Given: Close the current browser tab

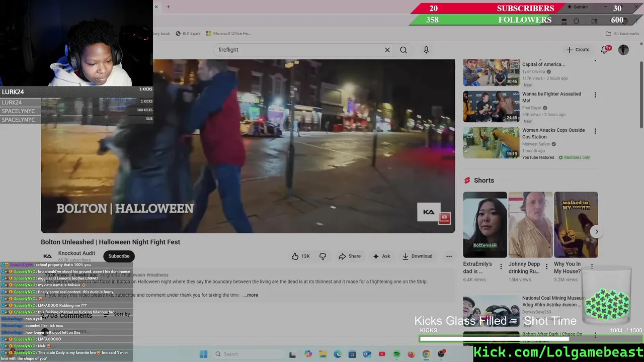Looking at the screenshot, I should pos(156,7).
